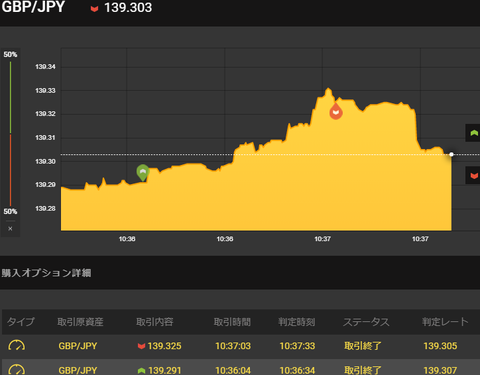The height and width of the screenshot is (375, 480).
Task: Click the タイプ column header
Action: (x=21, y=322)
